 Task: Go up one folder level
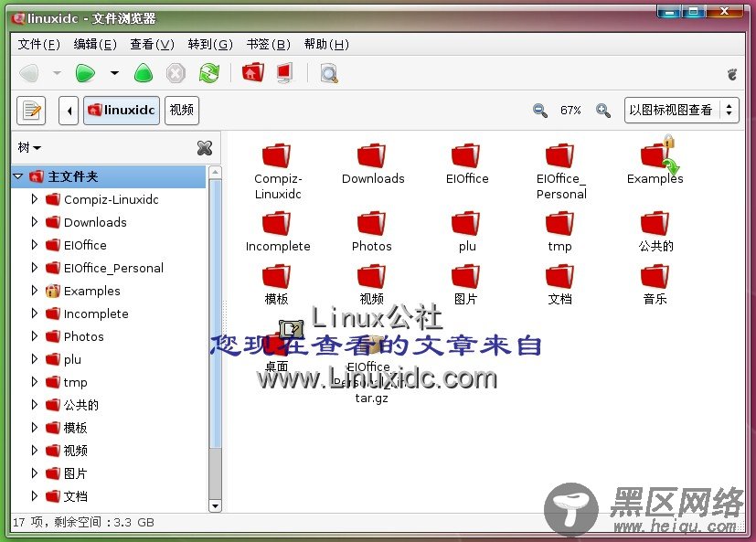tap(144, 73)
